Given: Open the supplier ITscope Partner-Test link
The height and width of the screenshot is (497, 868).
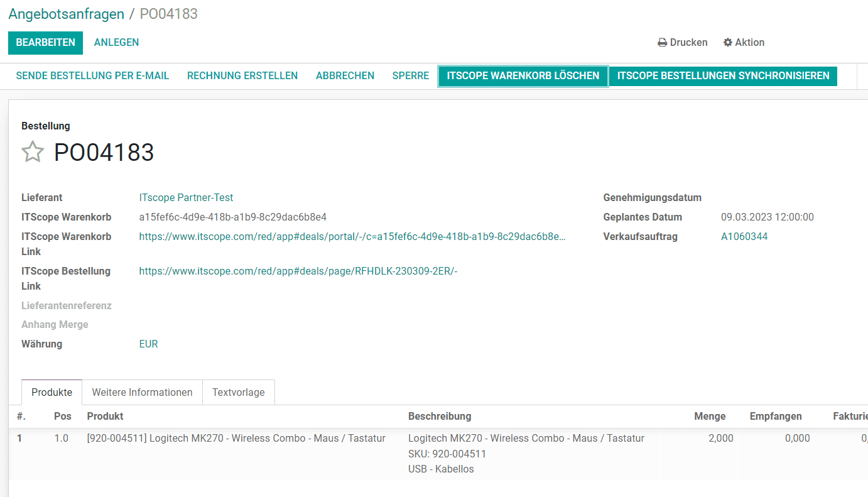Looking at the screenshot, I should point(186,198).
